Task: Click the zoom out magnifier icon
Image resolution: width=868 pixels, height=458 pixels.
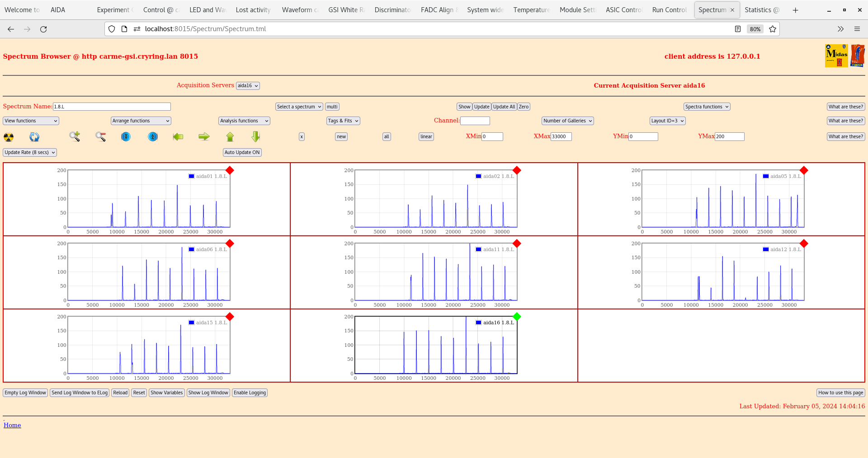Action: (100, 136)
